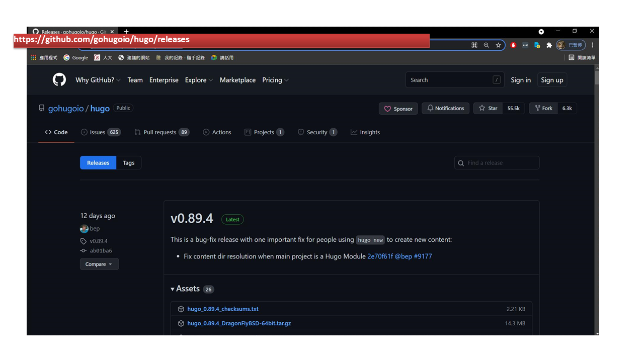Download hugo_0.89.4_checksums.txt
The height and width of the screenshot is (362, 644).
(223, 309)
